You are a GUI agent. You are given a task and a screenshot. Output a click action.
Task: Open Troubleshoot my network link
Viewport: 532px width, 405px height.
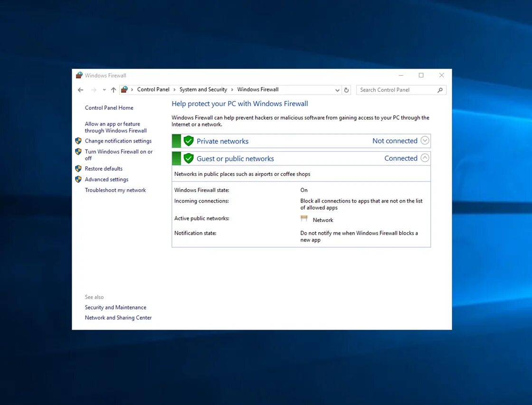point(115,190)
